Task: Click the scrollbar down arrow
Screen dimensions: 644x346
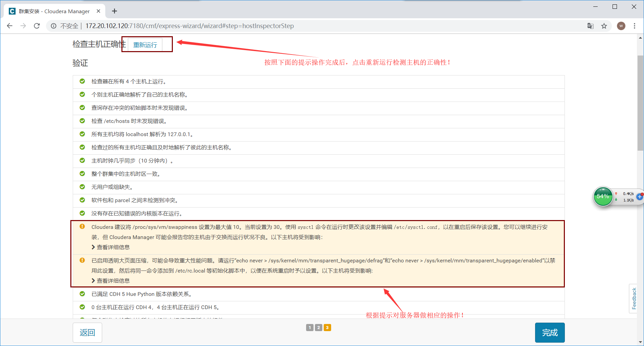Action: pyautogui.click(x=640, y=342)
